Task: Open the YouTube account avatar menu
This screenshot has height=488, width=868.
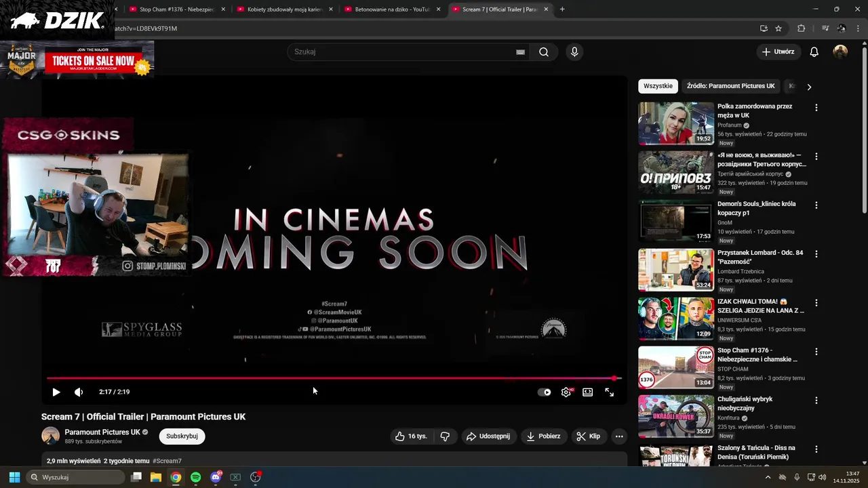Action: (840, 52)
